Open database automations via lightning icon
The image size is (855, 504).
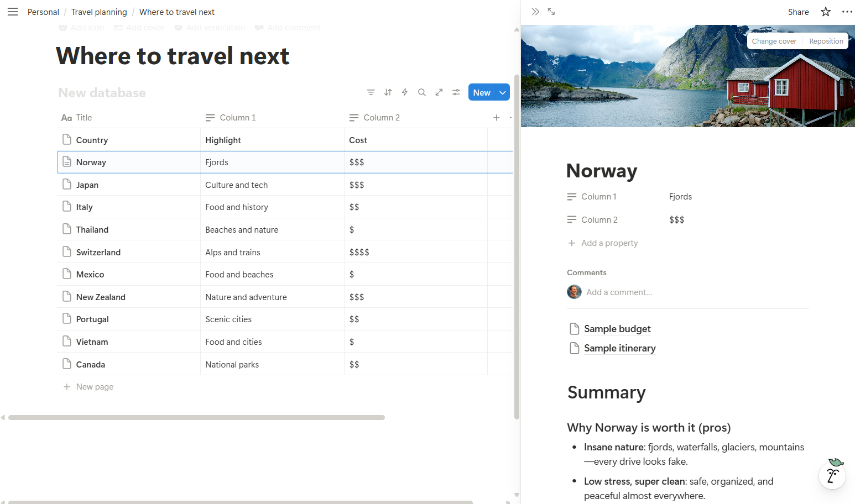(405, 92)
